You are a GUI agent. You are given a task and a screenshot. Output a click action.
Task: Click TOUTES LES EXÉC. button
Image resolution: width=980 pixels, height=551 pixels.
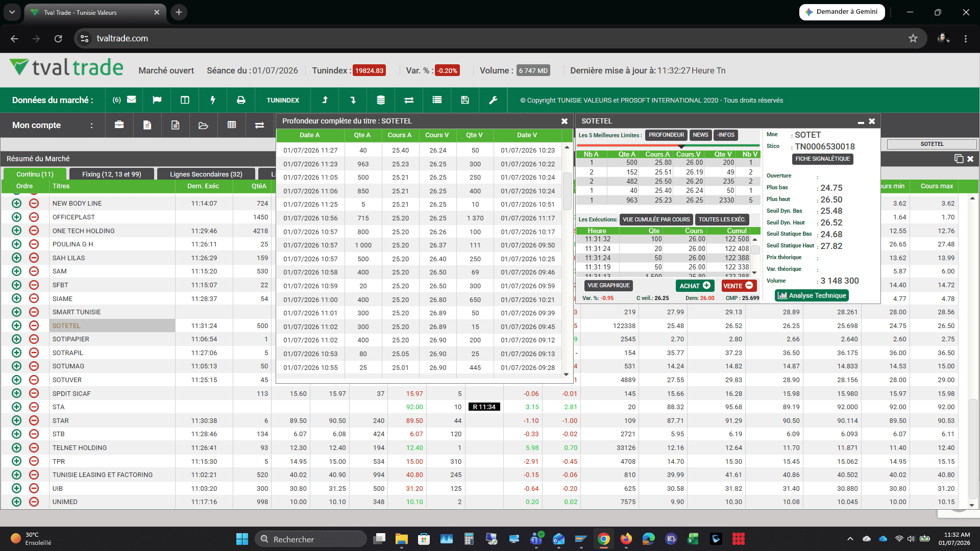(x=722, y=220)
